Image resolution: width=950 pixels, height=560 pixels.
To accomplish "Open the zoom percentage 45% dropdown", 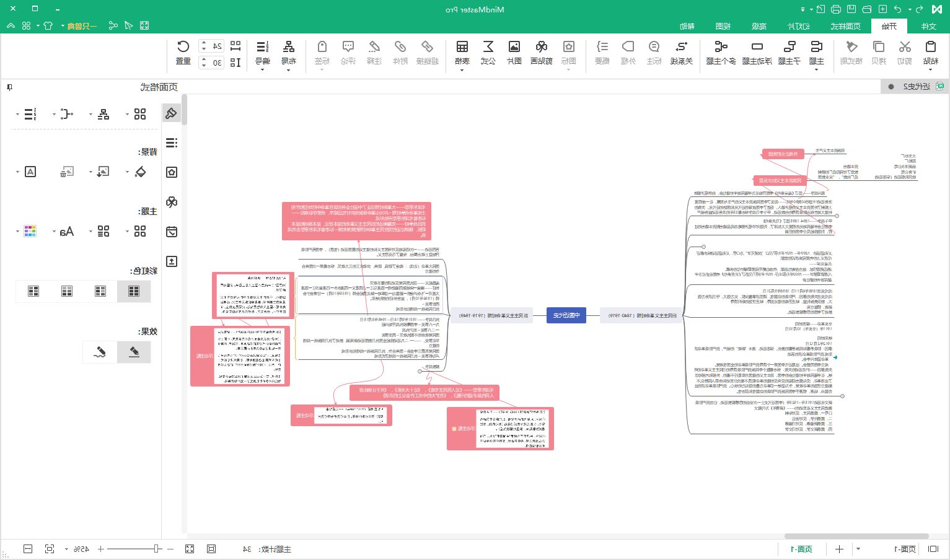I will [66, 549].
